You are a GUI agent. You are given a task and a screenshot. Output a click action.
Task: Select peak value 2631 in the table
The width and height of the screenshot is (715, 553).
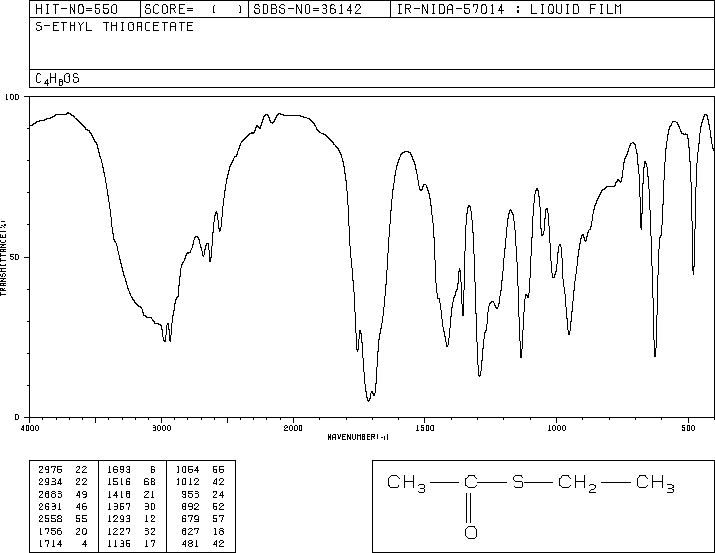click(50, 506)
